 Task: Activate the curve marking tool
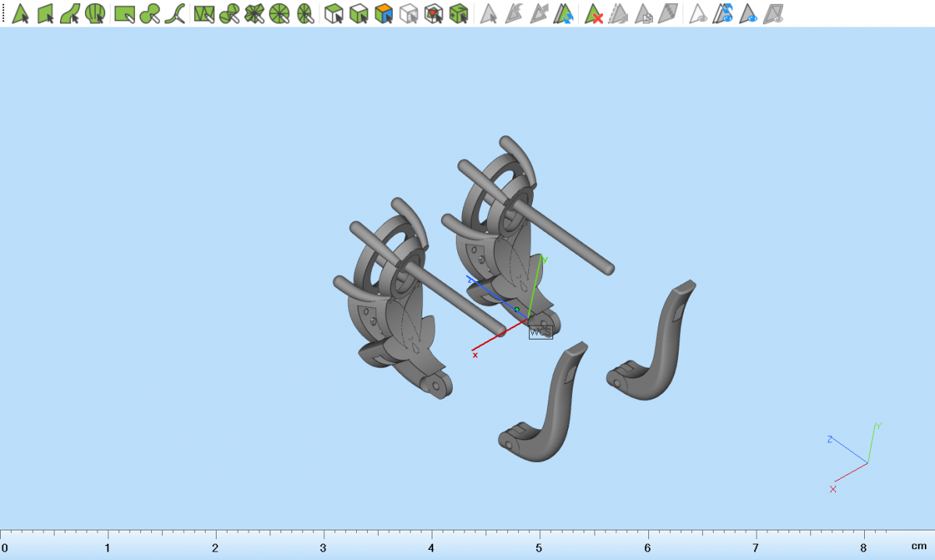(176, 13)
